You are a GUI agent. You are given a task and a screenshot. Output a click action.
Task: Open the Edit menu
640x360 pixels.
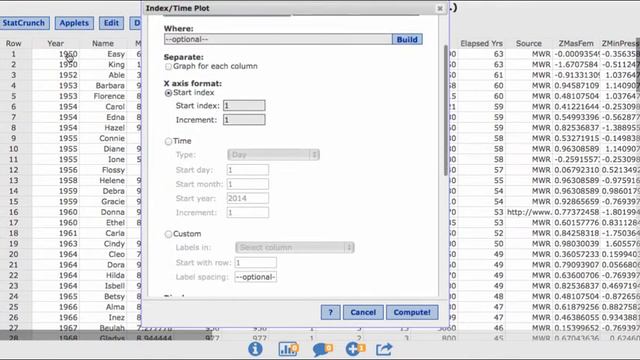(111, 23)
